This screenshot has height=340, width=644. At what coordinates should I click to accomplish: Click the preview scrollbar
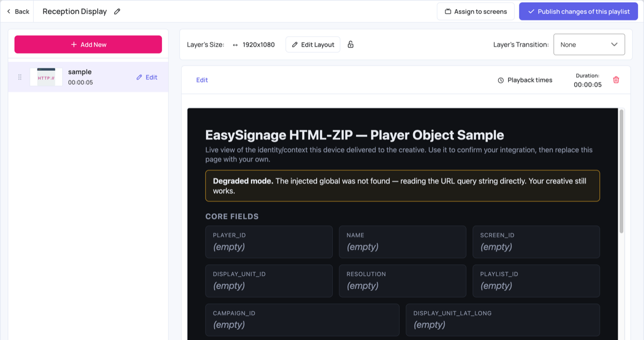(621, 171)
